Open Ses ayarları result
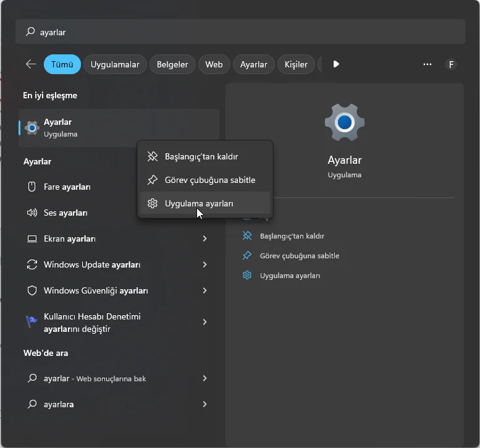This screenshot has height=448, width=480. click(x=65, y=213)
